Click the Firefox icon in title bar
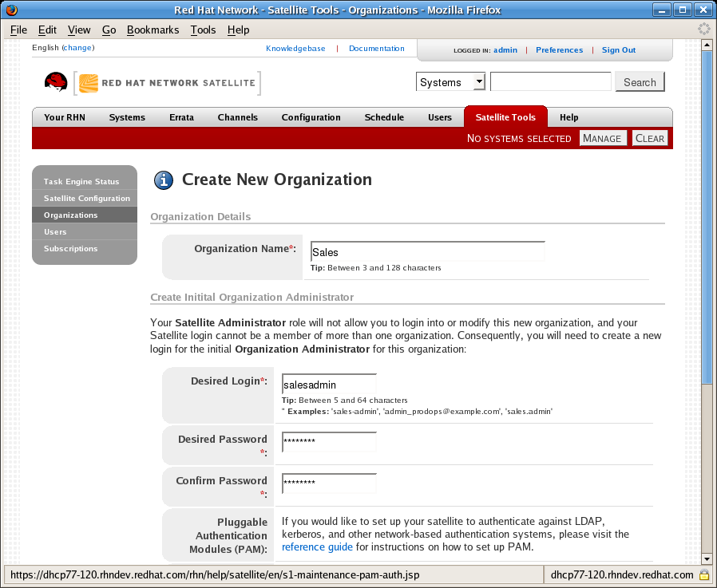The height and width of the screenshot is (588, 717). click(x=11, y=10)
